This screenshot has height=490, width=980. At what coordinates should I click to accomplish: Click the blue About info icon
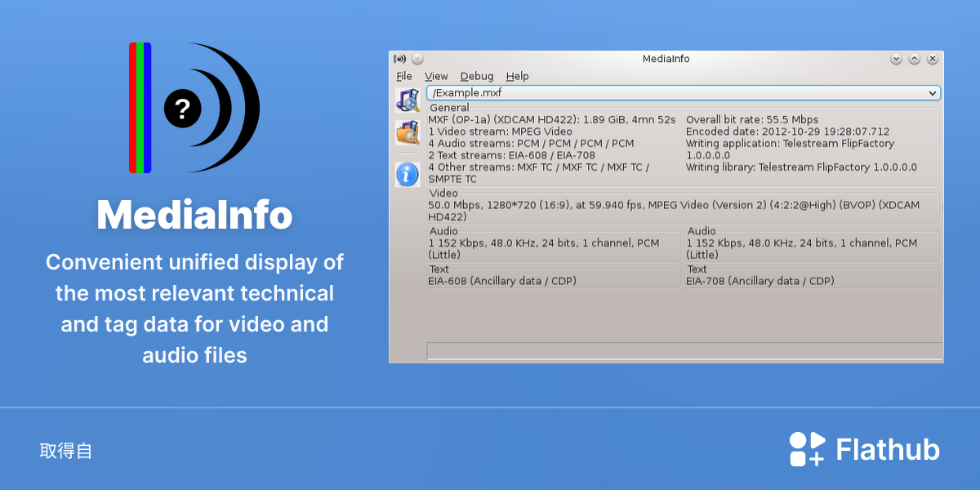tap(408, 174)
